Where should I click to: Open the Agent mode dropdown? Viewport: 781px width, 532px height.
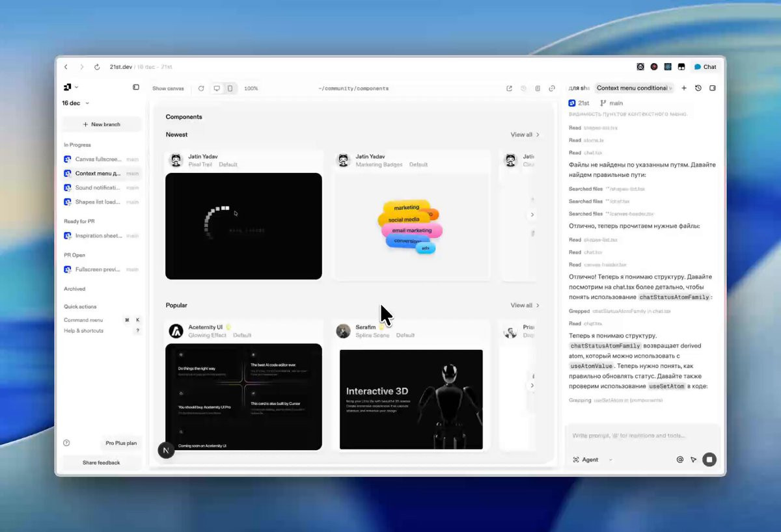tap(592, 460)
